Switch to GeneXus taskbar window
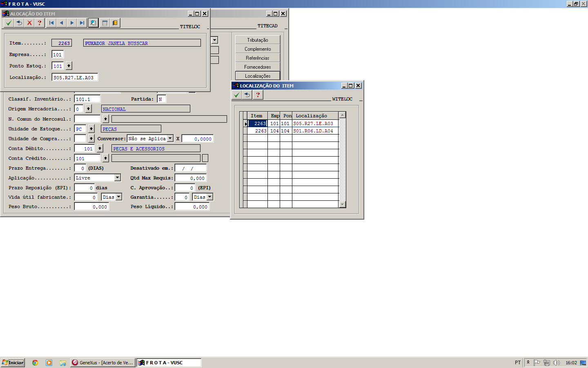The image size is (588, 368). 103,363
